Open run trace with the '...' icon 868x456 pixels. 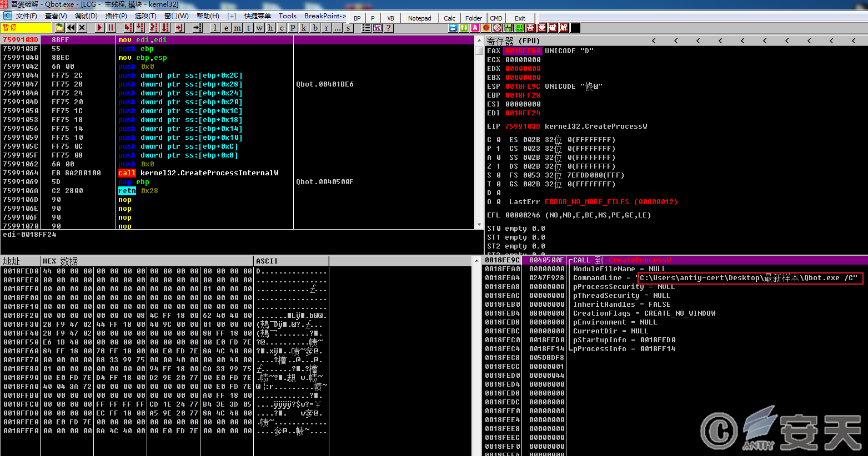point(338,28)
